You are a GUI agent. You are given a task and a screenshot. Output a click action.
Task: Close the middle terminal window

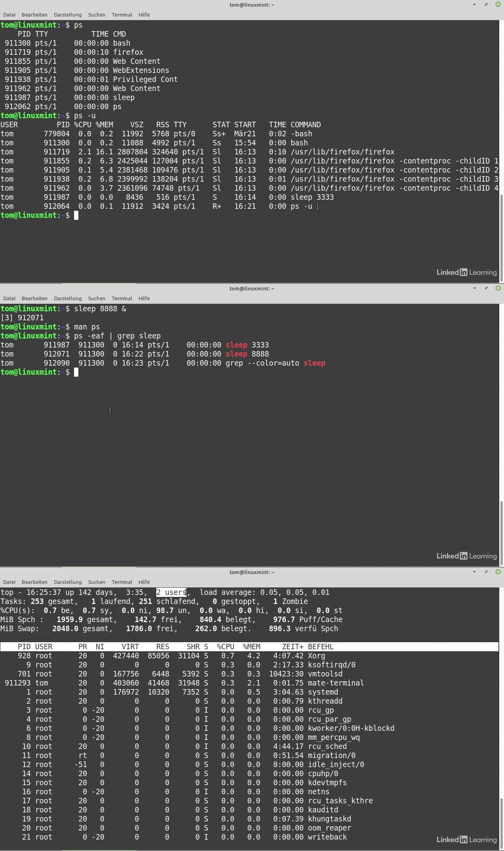coord(498,288)
